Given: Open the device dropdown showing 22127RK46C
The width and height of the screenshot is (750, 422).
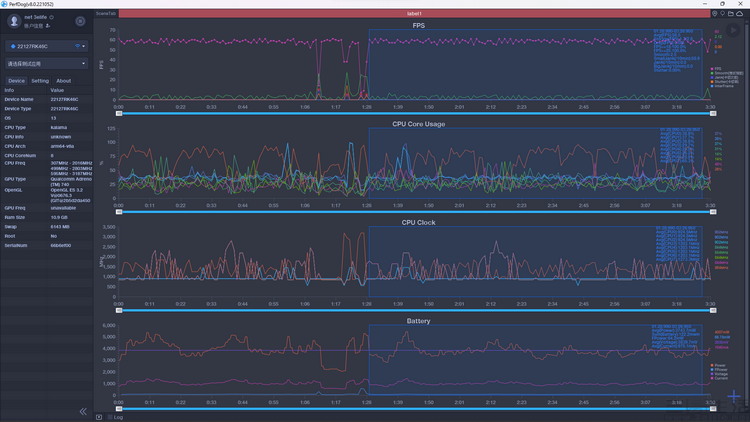Looking at the screenshot, I should (46, 46).
